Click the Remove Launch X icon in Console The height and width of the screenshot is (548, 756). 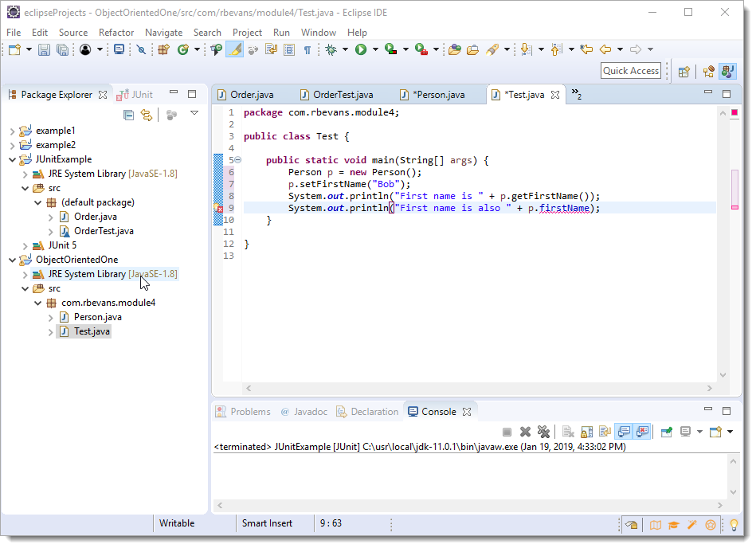point(525,433)
